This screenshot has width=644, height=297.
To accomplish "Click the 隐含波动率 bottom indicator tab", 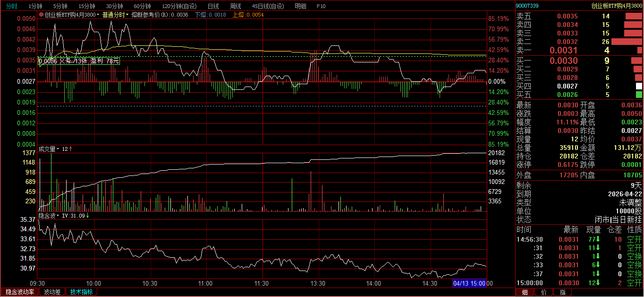I will point(20,292).
